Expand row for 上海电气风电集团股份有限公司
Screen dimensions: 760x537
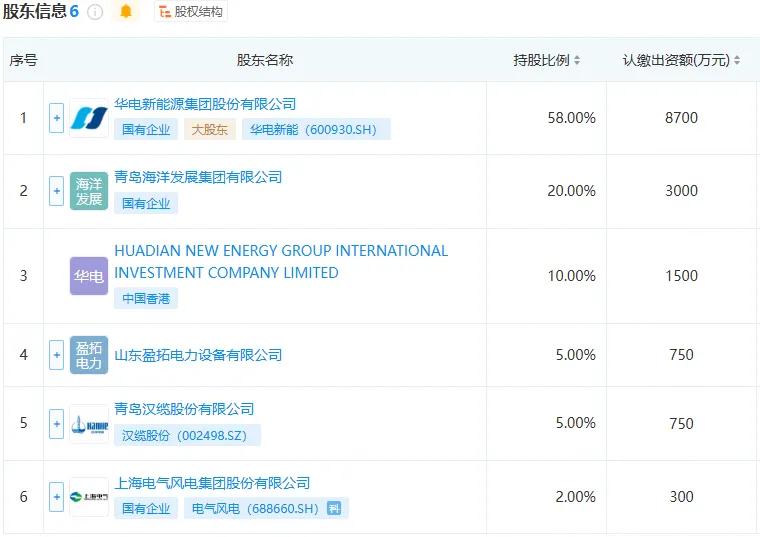coord(57,497)
